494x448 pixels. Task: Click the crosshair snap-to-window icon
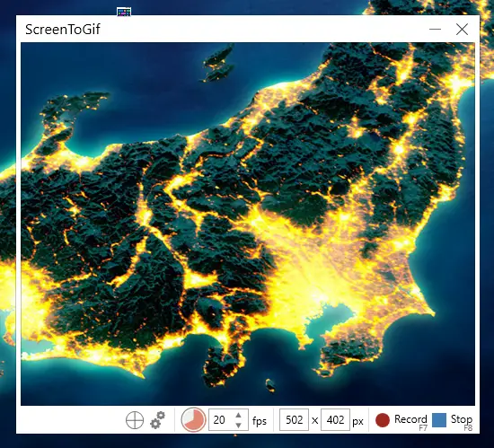coord(135,420)
